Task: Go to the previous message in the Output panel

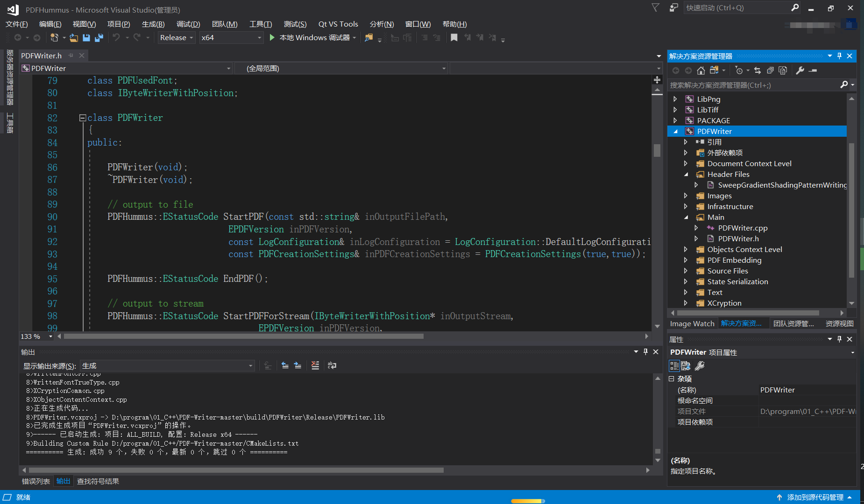Action: (x=285, y=365)
